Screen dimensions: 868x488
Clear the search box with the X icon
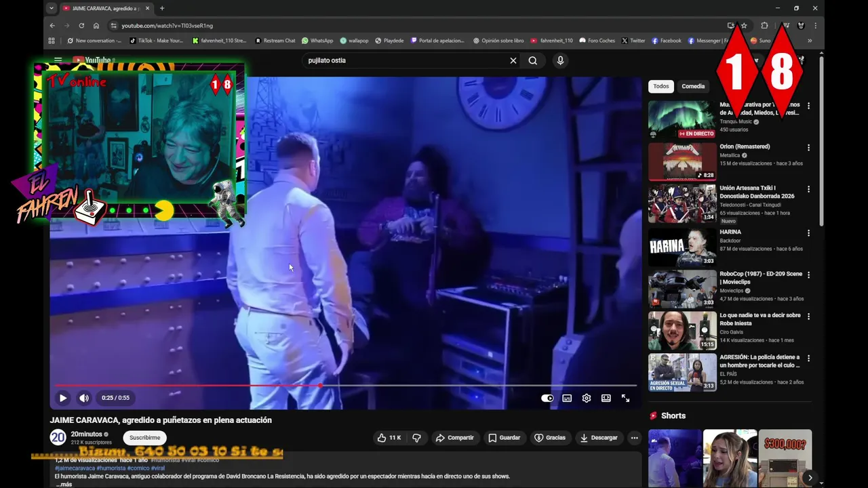coord(513,60)
